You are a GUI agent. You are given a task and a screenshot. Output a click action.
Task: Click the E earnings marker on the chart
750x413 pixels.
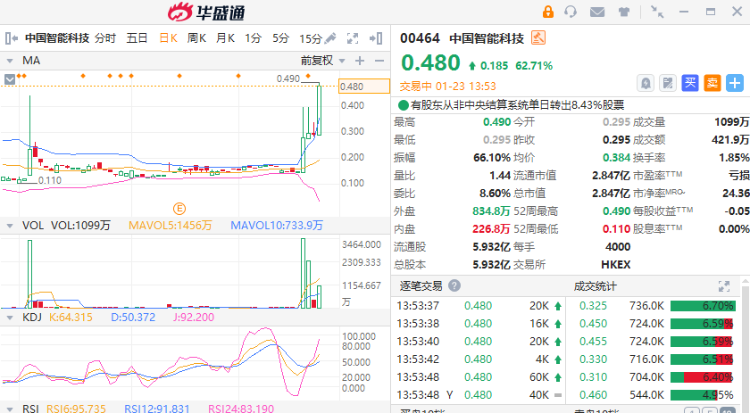tap(179, 209)
